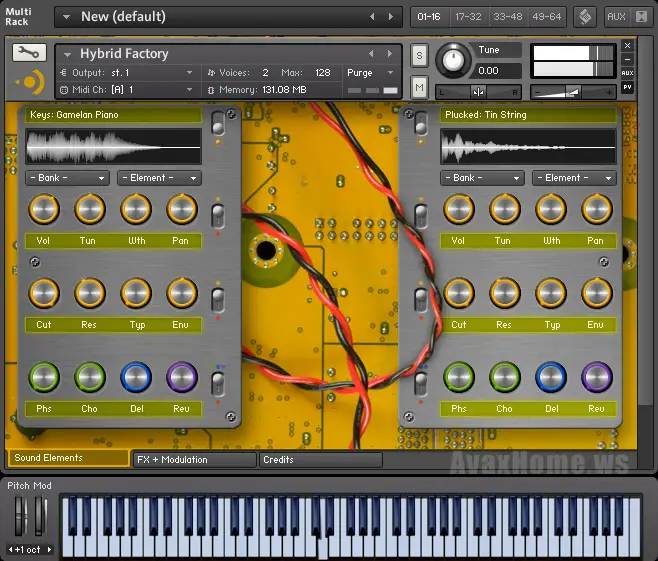Image resolution: width=658 pixels, height=561 pixels.
Task: Click left panel Phs green knob
Action: [44, 377]
